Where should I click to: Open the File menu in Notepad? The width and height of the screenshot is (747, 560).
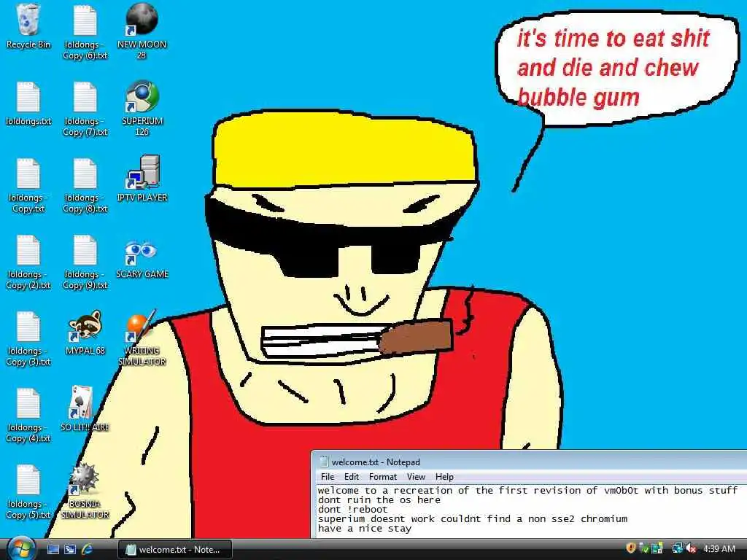[x=328, y=477]
